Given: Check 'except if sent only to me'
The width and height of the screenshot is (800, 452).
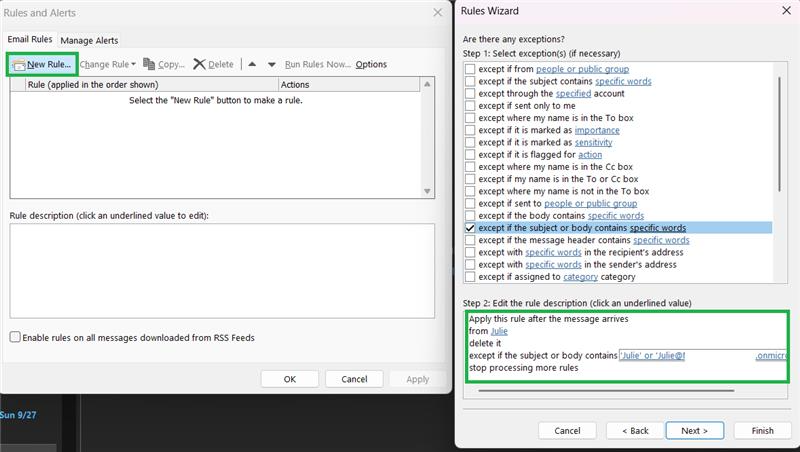Looking at the screenshot, I should (x=470, y=106).
